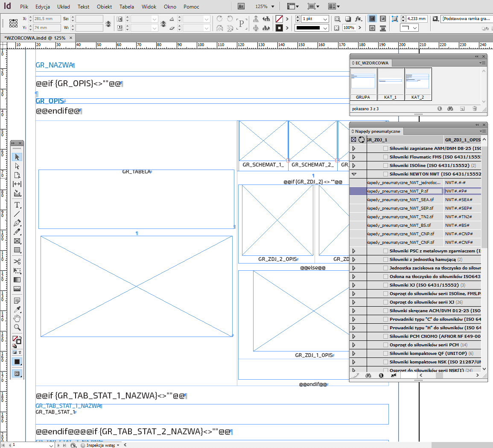
Task: Click the info icon in EC_WZORCOWA panel
Action: (440, 108)
